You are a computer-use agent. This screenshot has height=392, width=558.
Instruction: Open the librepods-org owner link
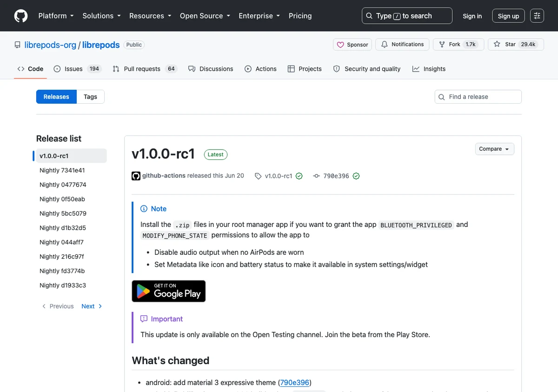tap(50, 45)
